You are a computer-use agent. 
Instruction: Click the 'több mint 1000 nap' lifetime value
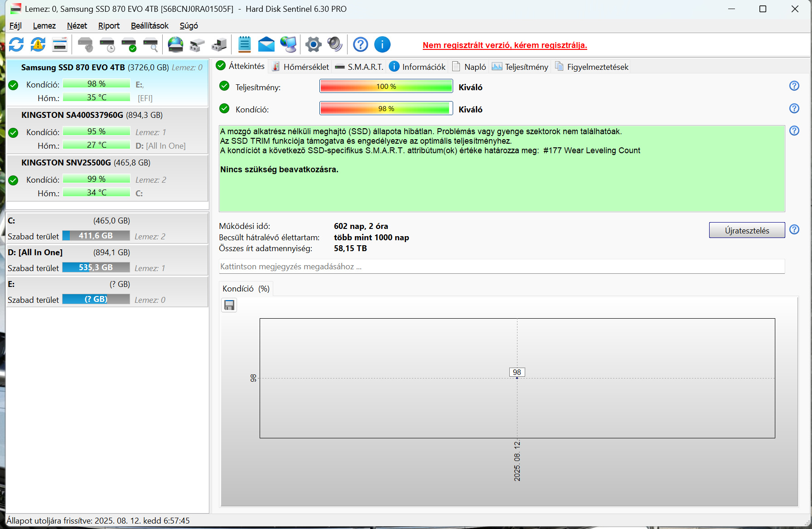tap(372, 238)
